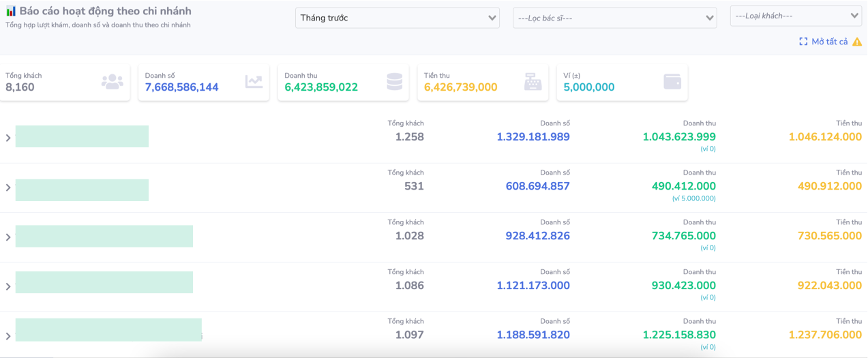
Task: Click the line chart icon in Doanh số card
Action: pyautogui.click(x=254, y=82)
